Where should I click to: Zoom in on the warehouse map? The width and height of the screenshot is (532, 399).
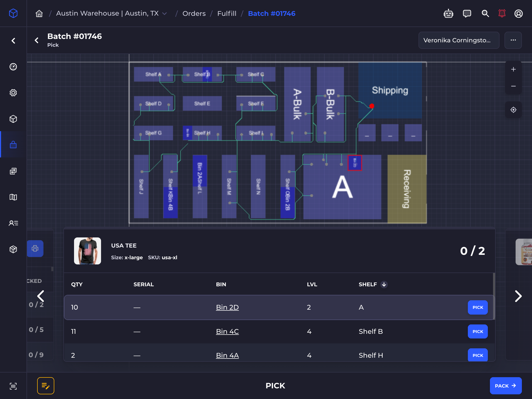[513, 69]
